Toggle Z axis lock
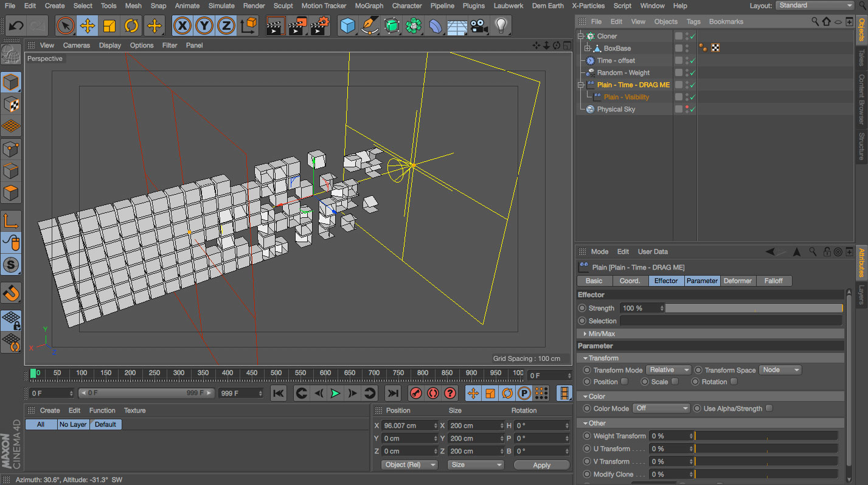Screen dimensions: 868x485 tap(226, 26)
